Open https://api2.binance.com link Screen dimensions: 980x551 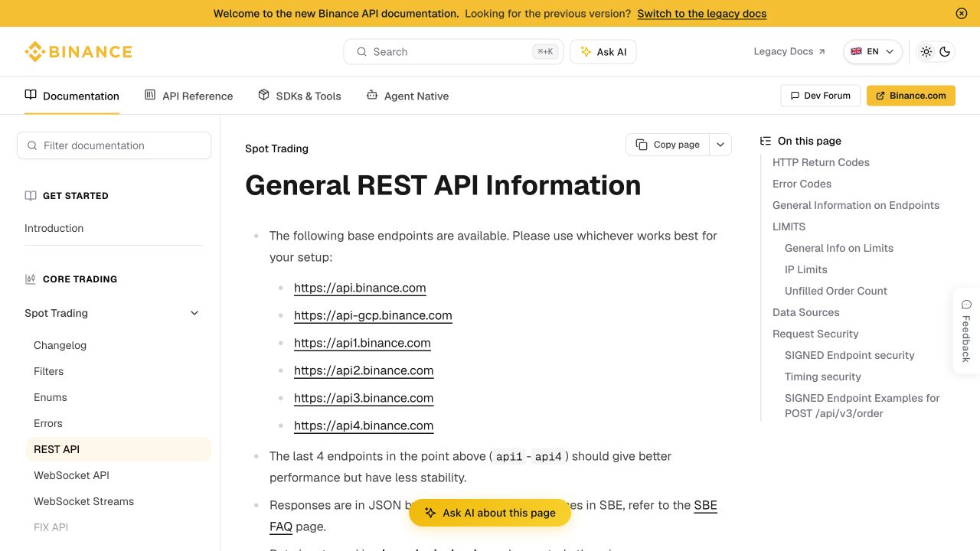364,370
